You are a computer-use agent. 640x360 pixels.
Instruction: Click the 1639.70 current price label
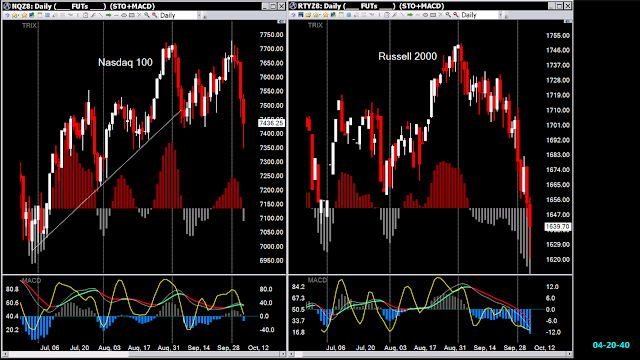[x=558, y=227]
